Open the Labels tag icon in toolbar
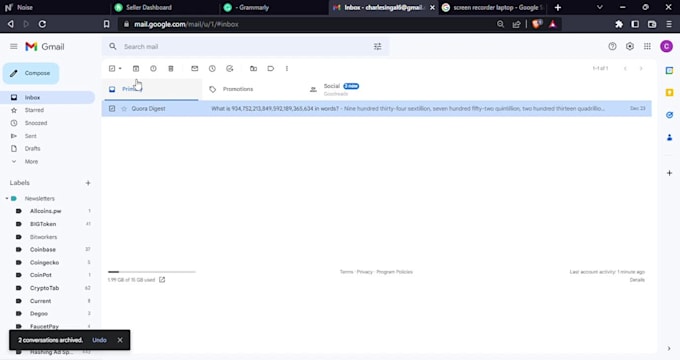The image size is (680, 360). [271, 69]
